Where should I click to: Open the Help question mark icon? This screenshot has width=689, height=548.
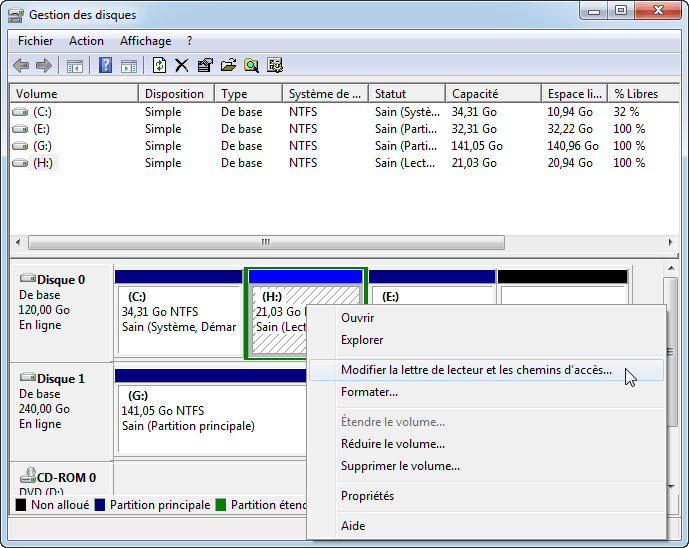pos(105,66)
